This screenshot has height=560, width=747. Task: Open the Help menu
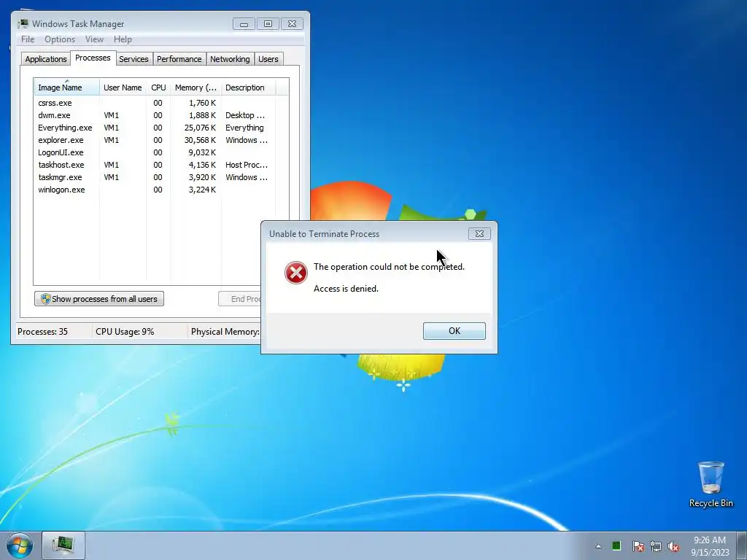pyautogui.click(x=123, y=39)
